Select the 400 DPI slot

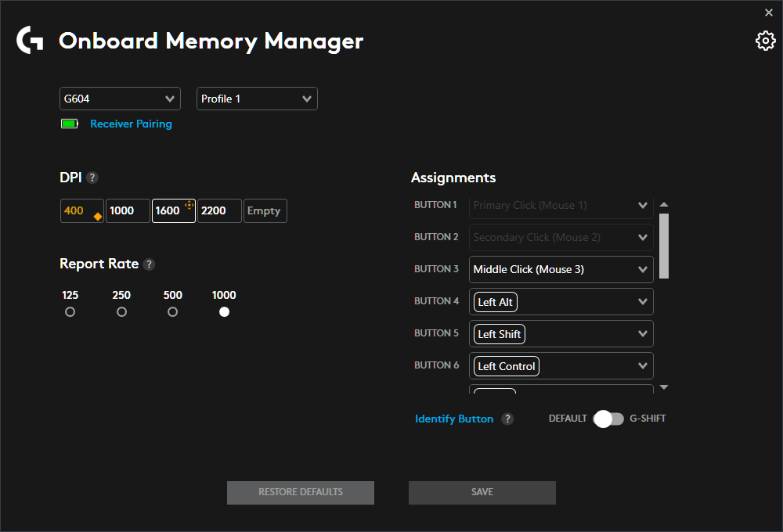tap(82, 210)
